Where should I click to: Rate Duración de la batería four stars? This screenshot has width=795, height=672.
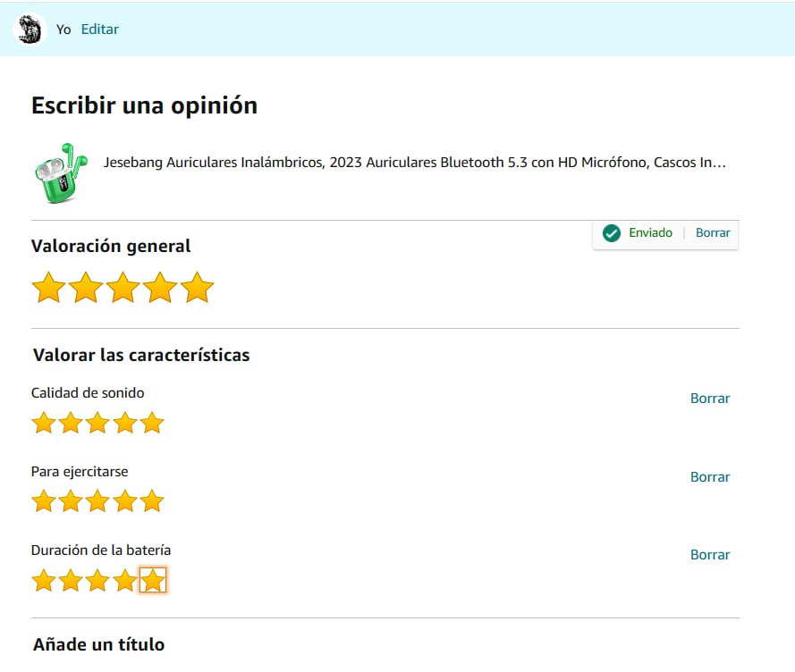[x=124, y=580]
